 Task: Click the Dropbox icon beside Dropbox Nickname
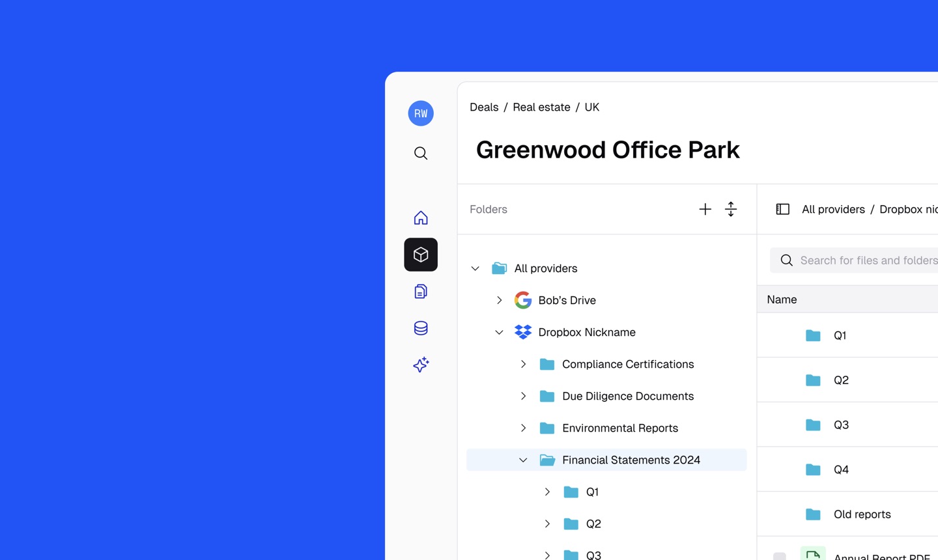(x=523, y=332)
